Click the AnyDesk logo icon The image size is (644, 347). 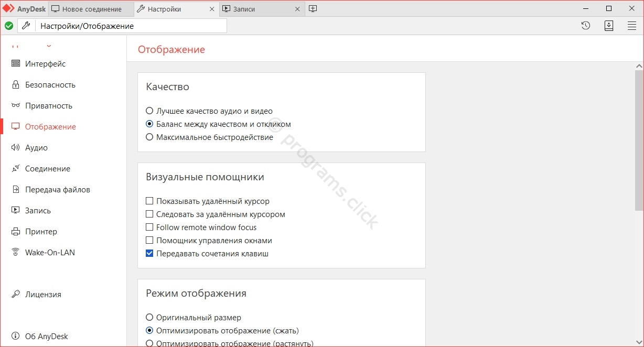[x=9, y=8]
